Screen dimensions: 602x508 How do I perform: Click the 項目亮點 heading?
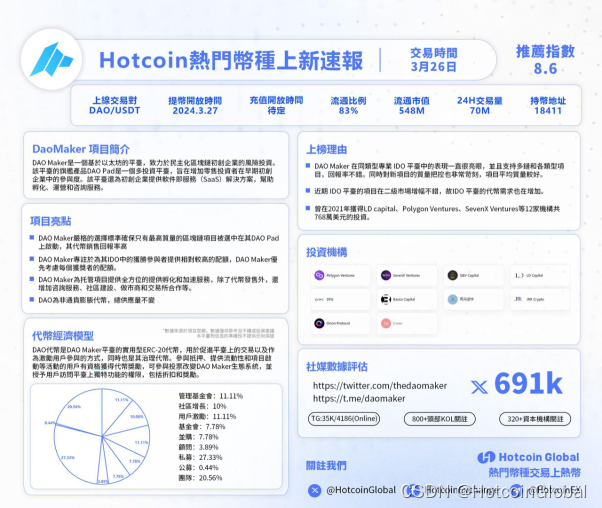coord(51,221)
